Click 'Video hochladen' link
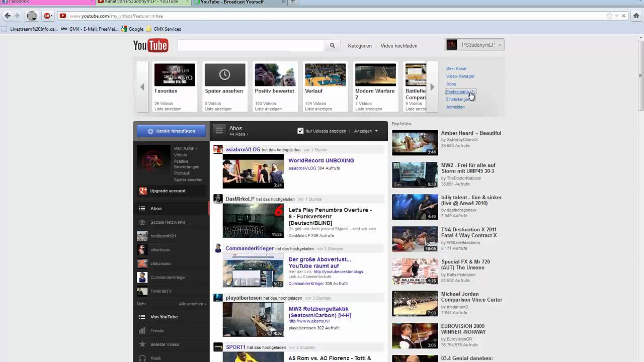 tap(399, 46)
